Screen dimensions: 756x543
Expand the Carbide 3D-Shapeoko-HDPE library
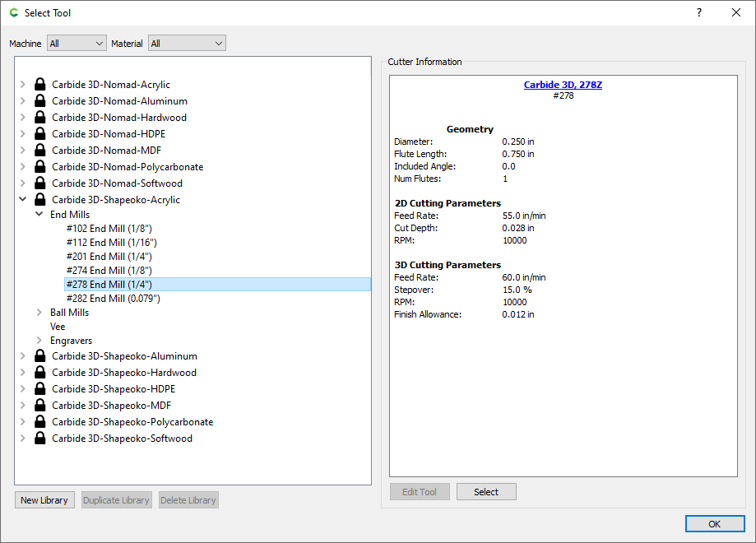(x=23, y=388)
